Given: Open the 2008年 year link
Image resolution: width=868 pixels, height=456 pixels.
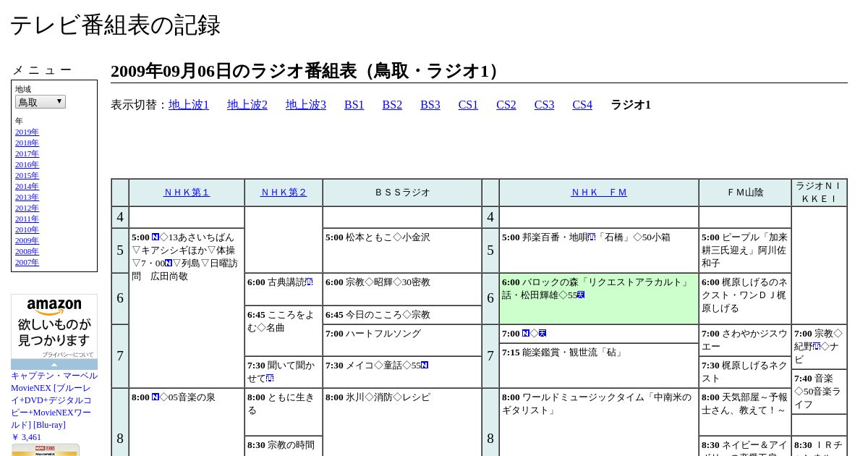Looking at the screenshot, I should pos(27,251).
